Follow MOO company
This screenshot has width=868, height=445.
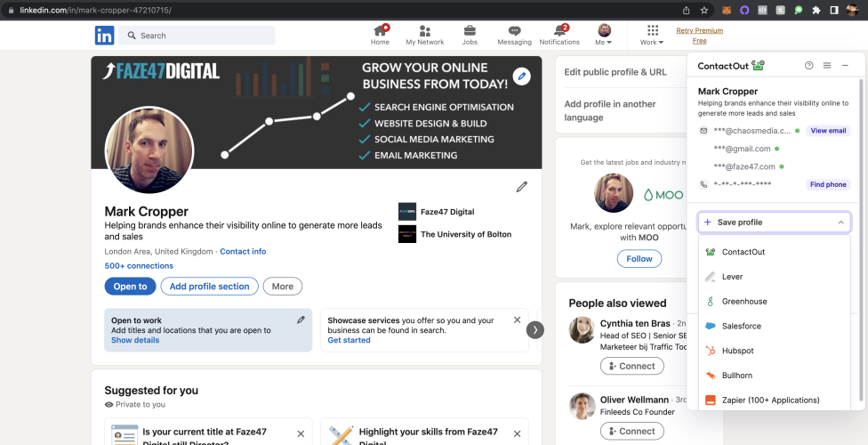(x=639, y=259)
